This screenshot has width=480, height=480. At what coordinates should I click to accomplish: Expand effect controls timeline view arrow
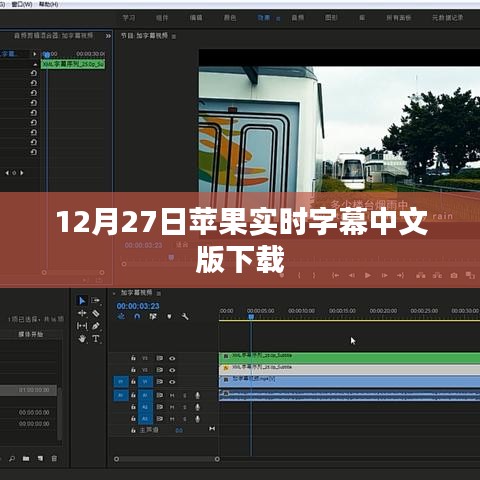click(x=34, y=54)
